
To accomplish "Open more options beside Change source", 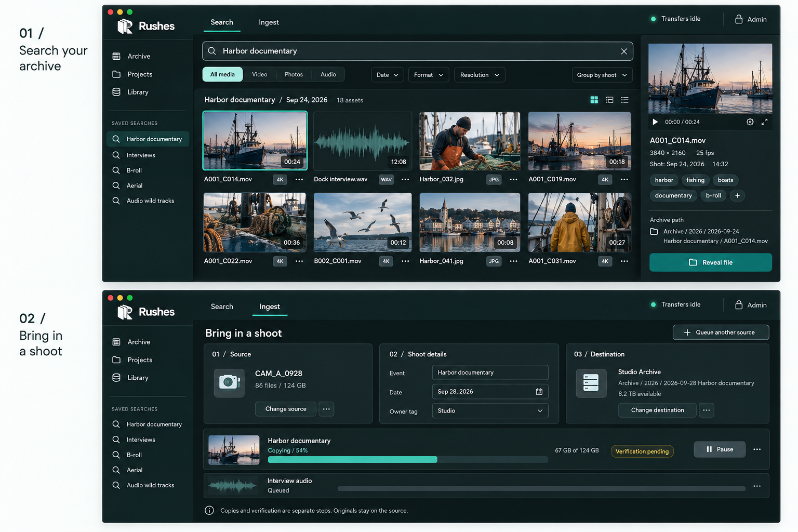I will tap(326, 409).
